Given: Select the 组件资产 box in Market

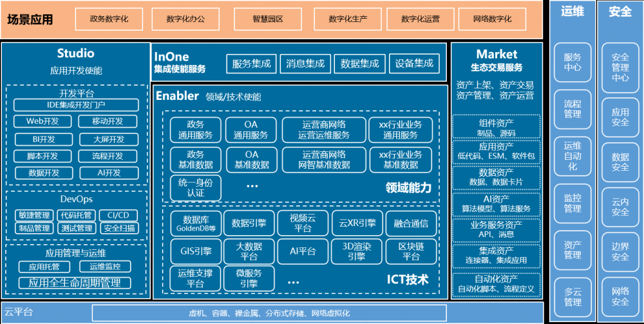Looking at the screenshot, I should coord(497,128).
